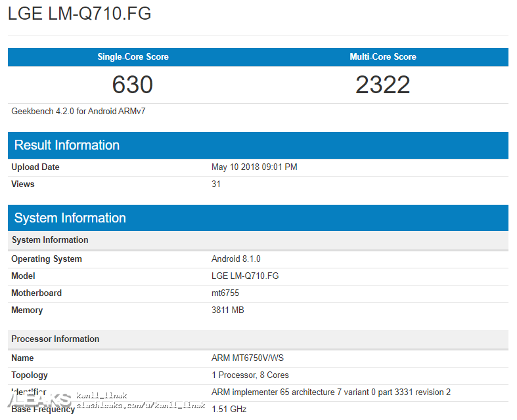The width and height of the screenshot is (517, 420).
Task: Select the Multi-Core Score header
Action: point(383,56)
